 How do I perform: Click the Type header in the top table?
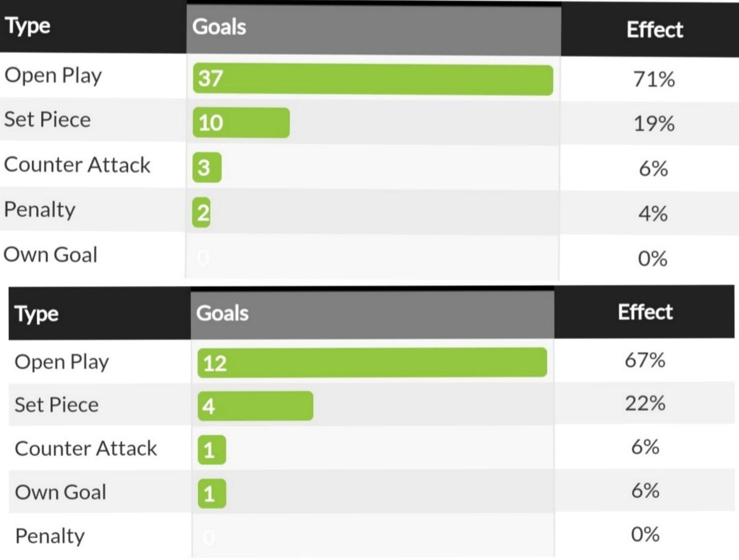28,26
